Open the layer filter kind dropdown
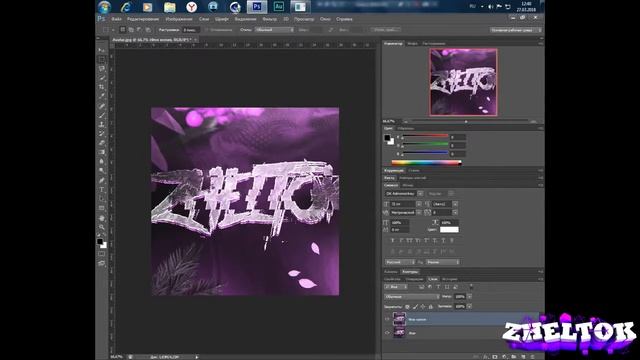This screenshot has height=360, width=640. pos(396,287)
